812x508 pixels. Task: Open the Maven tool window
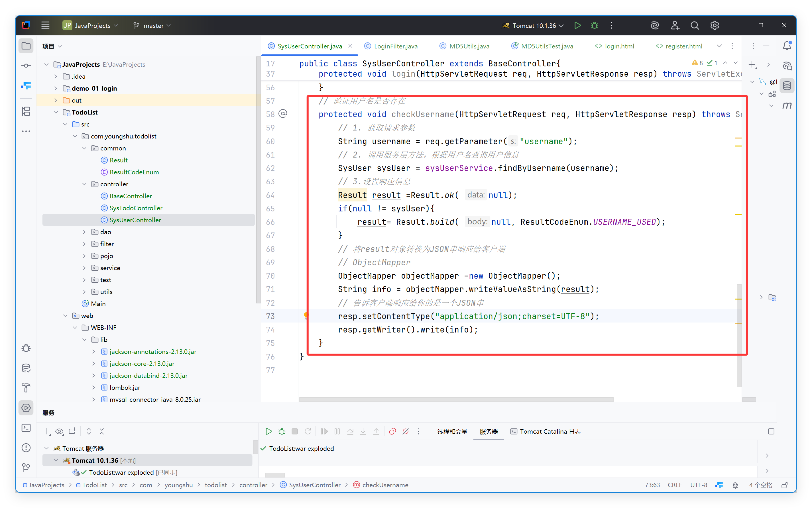787,105
